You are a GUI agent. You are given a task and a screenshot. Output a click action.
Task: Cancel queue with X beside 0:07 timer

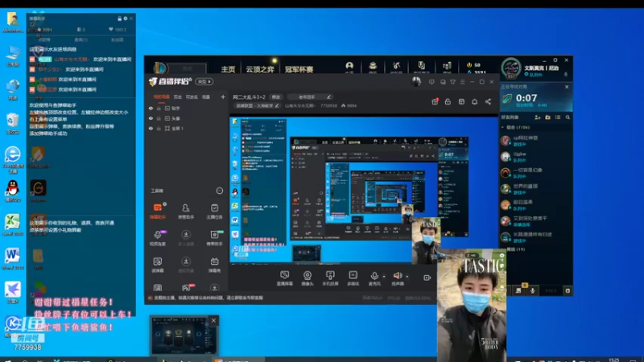[567, 87]
